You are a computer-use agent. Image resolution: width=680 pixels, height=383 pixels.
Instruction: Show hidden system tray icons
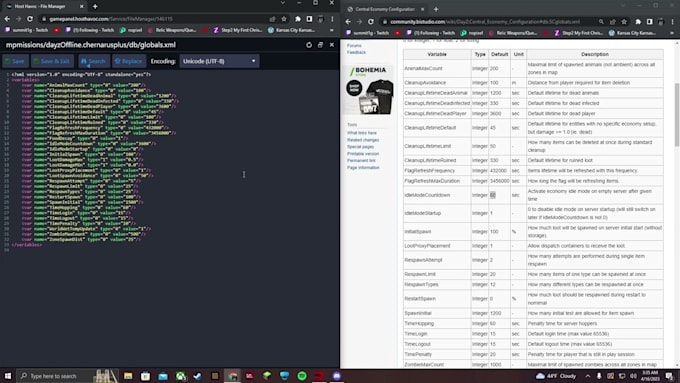pos(588,376)
